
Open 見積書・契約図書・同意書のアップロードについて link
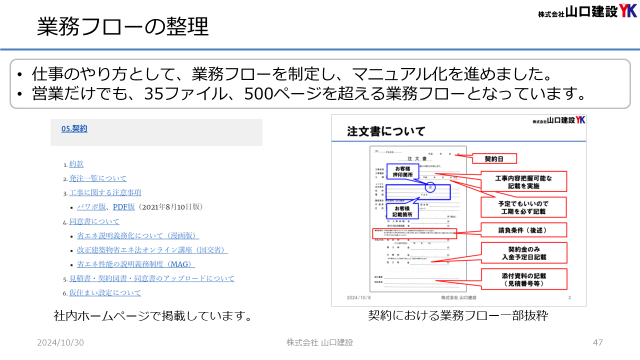click(152, 278)
